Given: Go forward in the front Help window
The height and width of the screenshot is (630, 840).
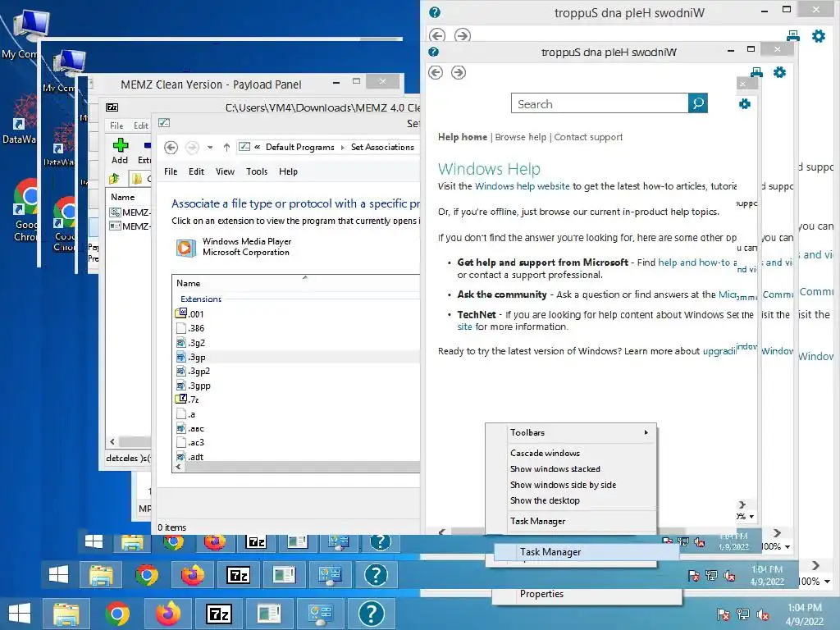Looking at the screenshot, I should pyautogui.click(x=459, y=72).
